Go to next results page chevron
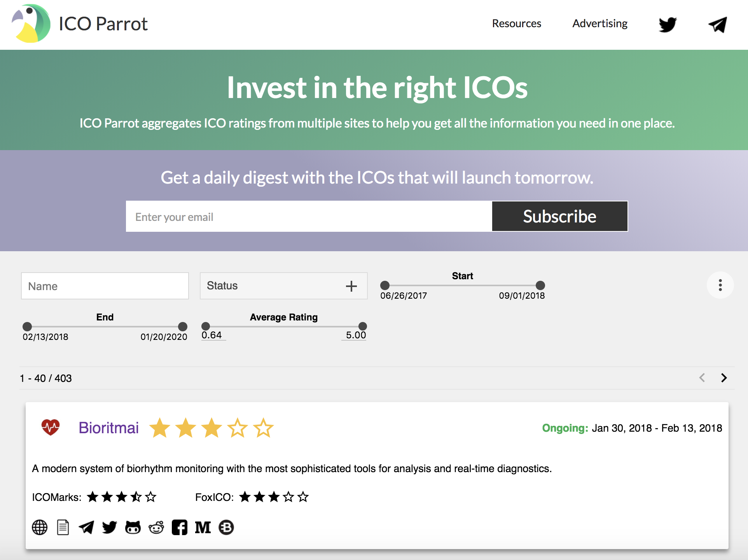Viewport: 748px width, 560px height. coord(724,378)
